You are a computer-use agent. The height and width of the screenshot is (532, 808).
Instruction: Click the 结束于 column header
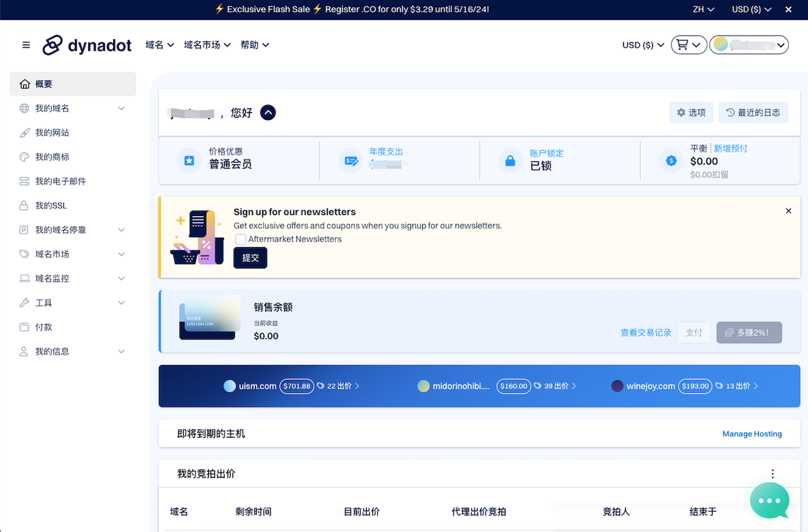coord(703,512)
